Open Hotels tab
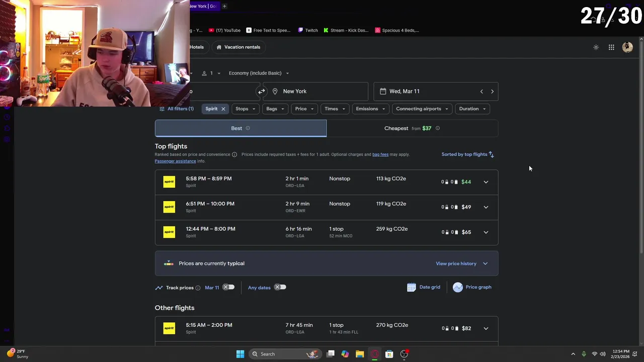The image size is (644, 362). (198, 47)
